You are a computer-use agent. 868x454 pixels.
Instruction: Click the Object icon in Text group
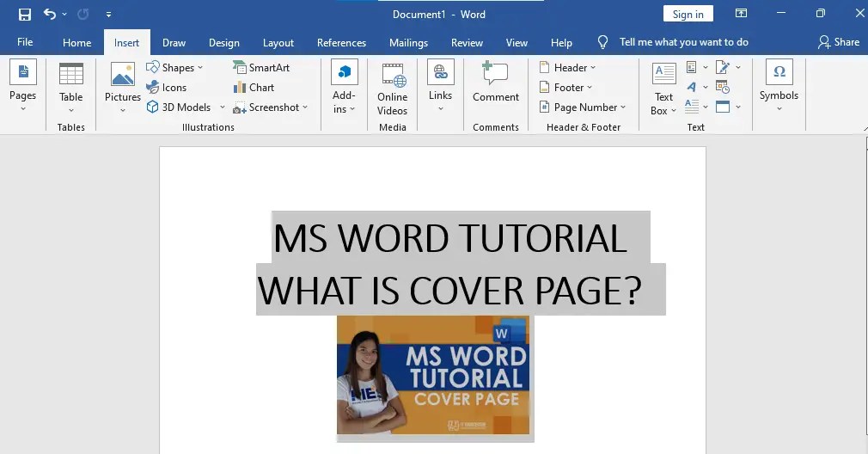[723, 107]
